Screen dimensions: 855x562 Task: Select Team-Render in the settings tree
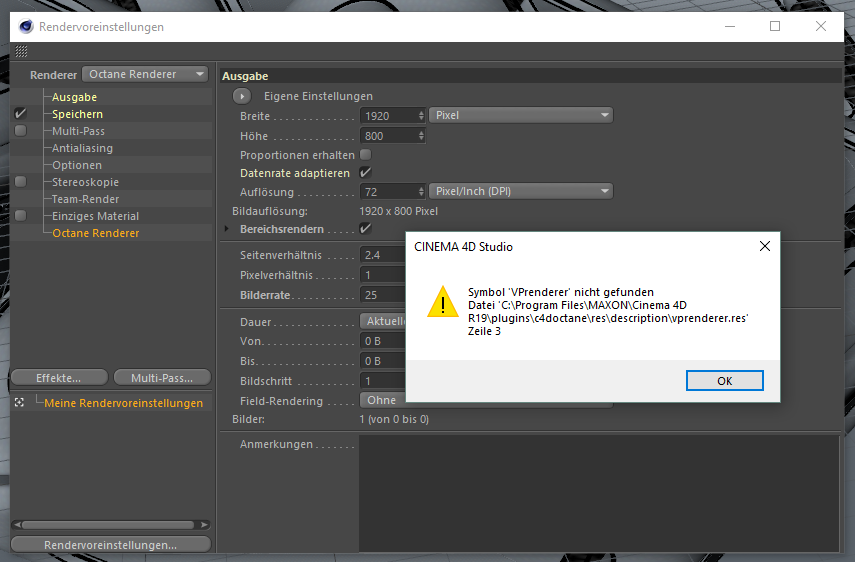[85, 199]
